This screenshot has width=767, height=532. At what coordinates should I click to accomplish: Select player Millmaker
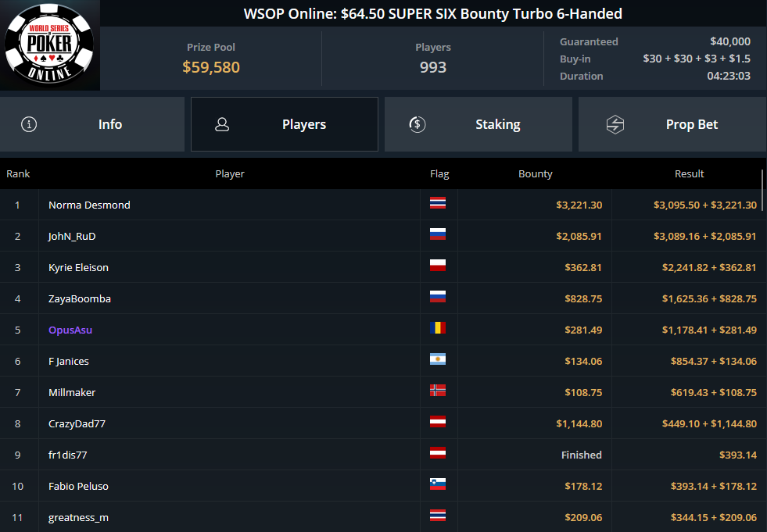(72, 393)
